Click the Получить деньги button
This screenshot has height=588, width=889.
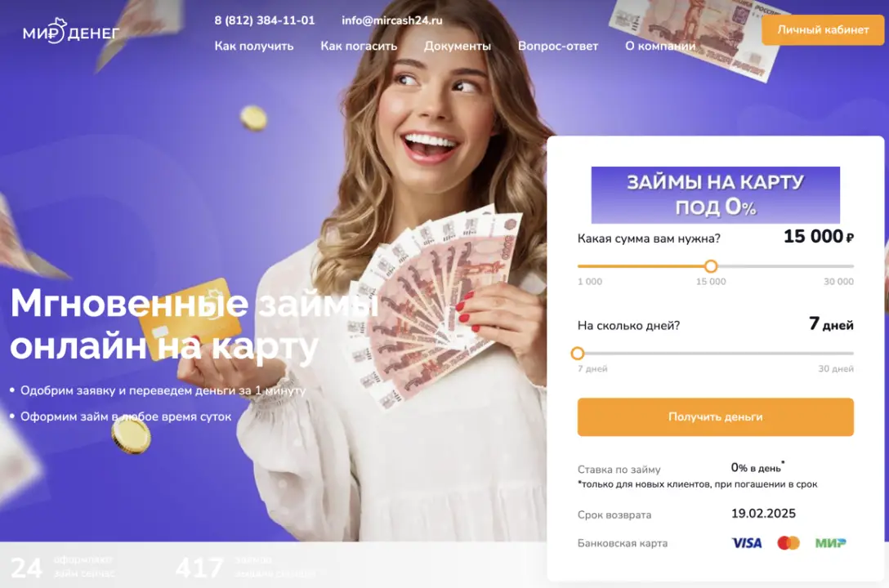(716, 417)
